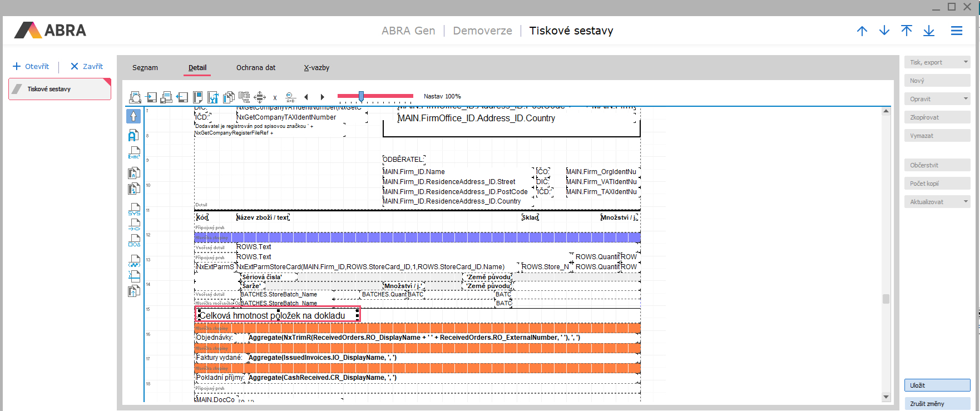Save changes with the Uložit button
980x411 pixels.
tap(937, 385)
